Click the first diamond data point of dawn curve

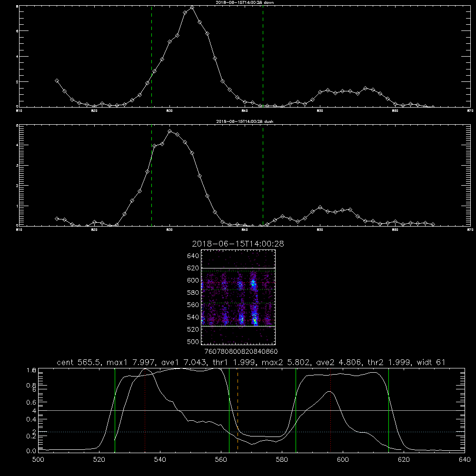pyautogui.click(x=57, y=81)
